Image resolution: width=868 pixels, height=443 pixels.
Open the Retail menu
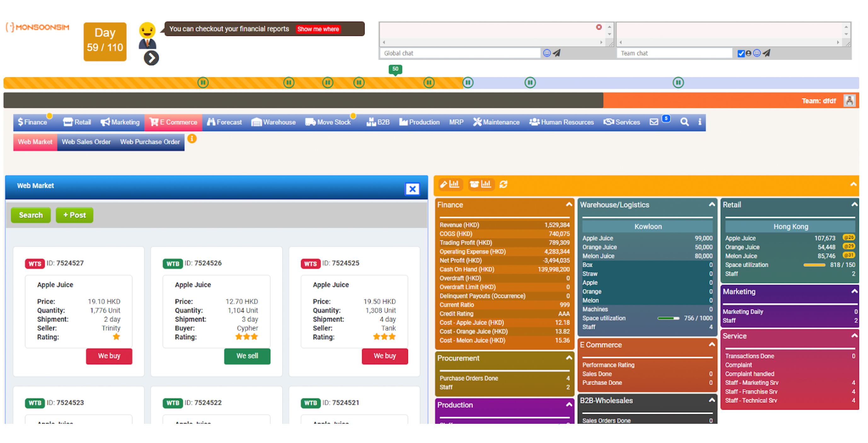77,122
